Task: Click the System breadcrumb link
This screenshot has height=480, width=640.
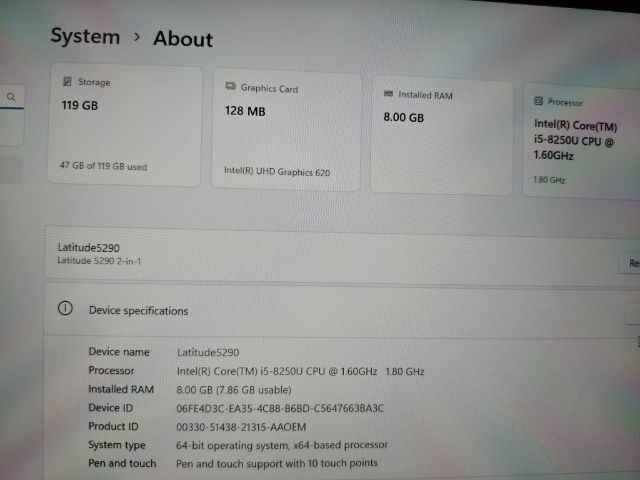Action: pos(85,36)
